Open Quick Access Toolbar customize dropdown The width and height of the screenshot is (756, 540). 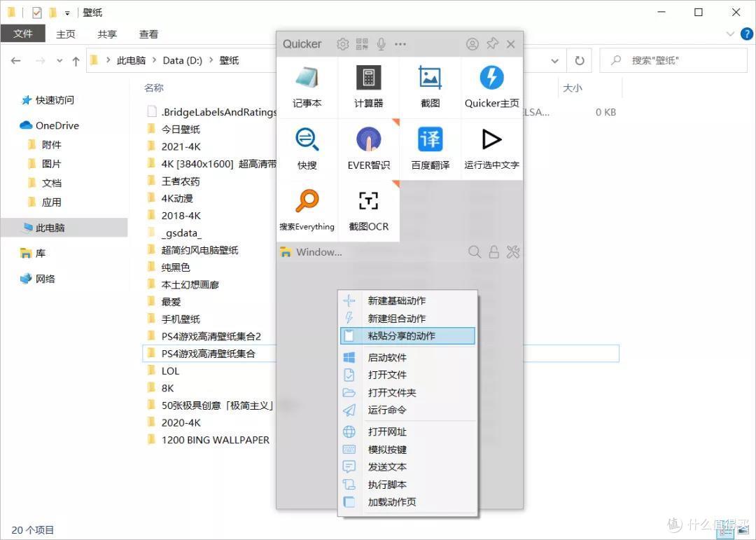67,13
